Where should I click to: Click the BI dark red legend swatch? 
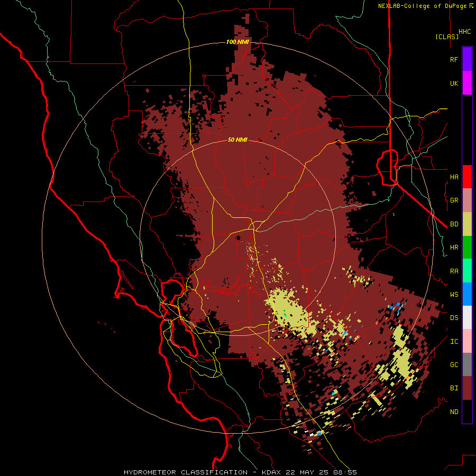467,388
